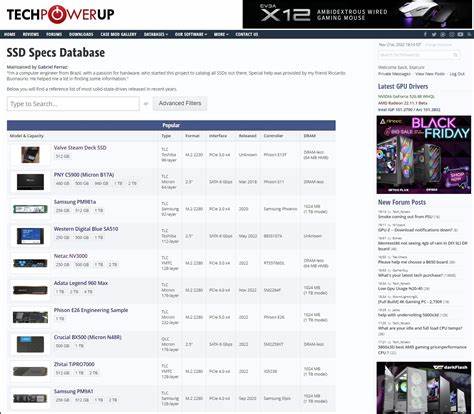Open the PNY CS900 (Micron B17A) link
This screenshot has height=414, width=474.
[84, 175]
